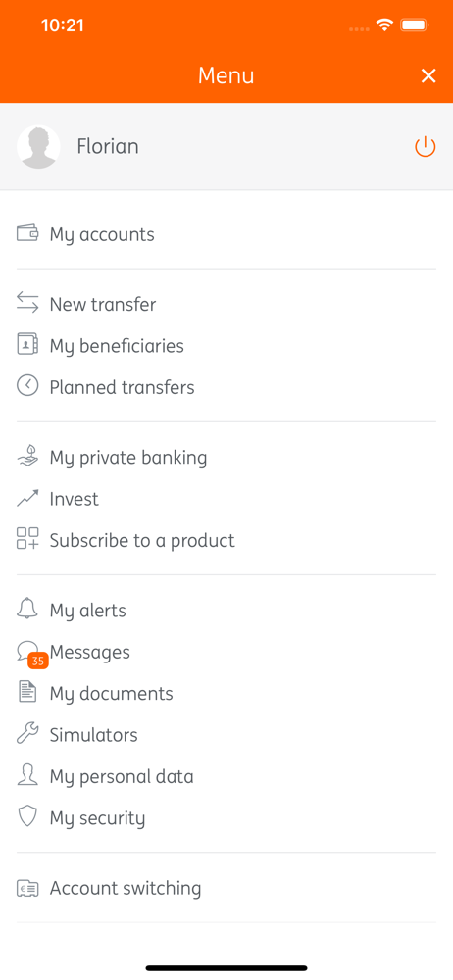
Task: Tap the squares-plus subscribe product icon
Action: 27,539
